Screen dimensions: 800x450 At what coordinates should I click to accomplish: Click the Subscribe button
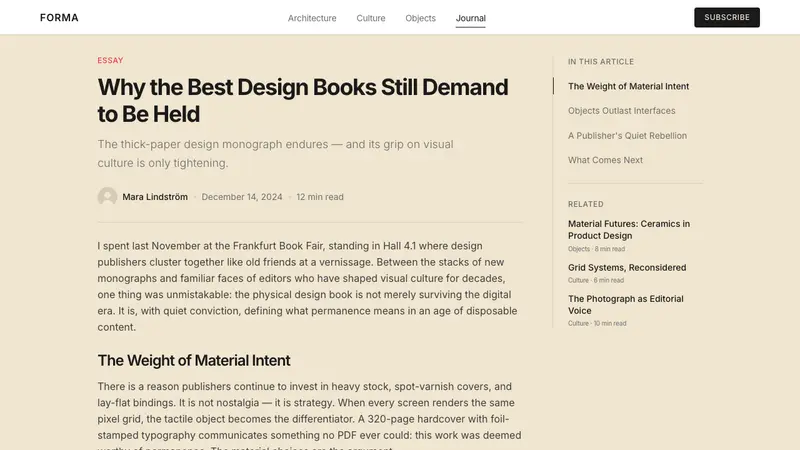pyautogui.click(x=727, y=17)
